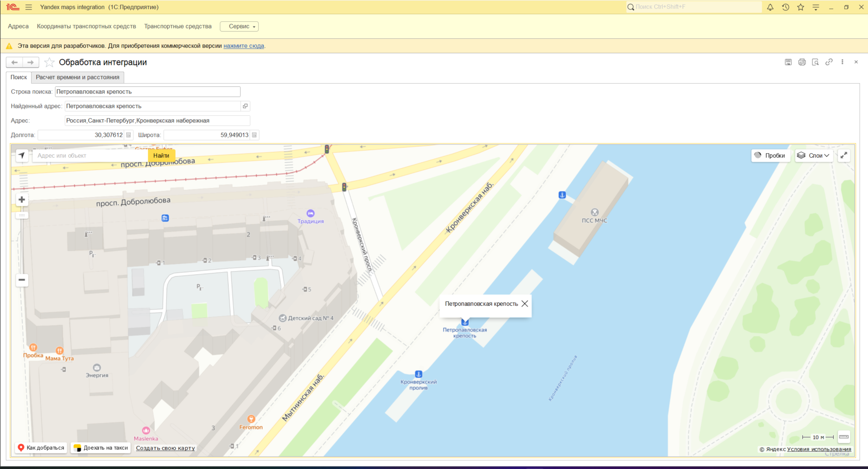Click the Мама Тута restaurant marker
This screenshot has height=469, width=868.
(60, 351)
